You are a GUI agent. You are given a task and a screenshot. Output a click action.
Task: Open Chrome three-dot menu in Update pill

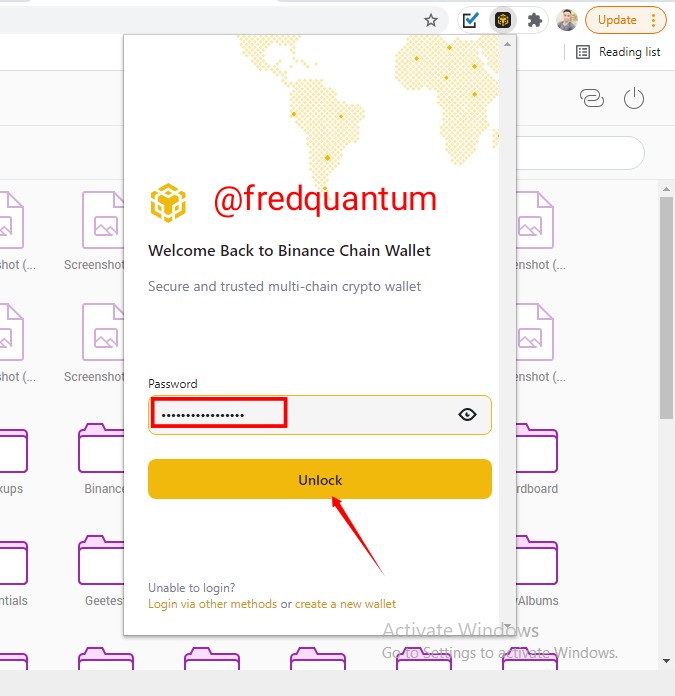653,20
